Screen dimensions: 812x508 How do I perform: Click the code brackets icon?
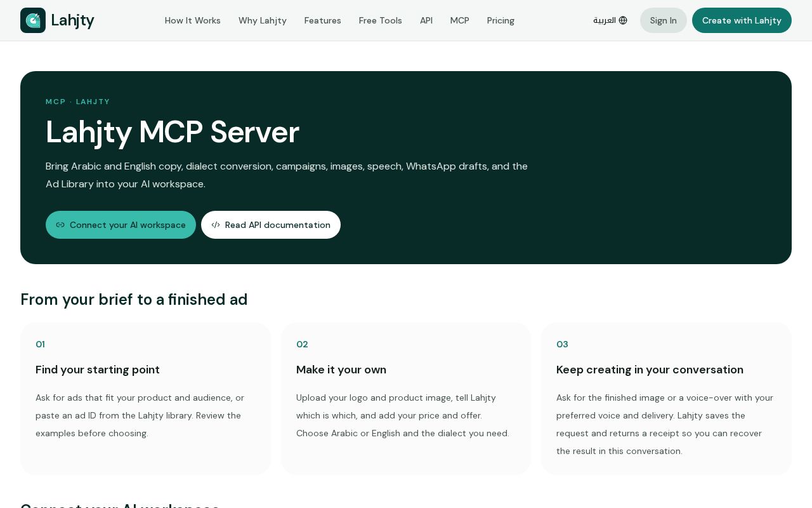coord(216,225)
